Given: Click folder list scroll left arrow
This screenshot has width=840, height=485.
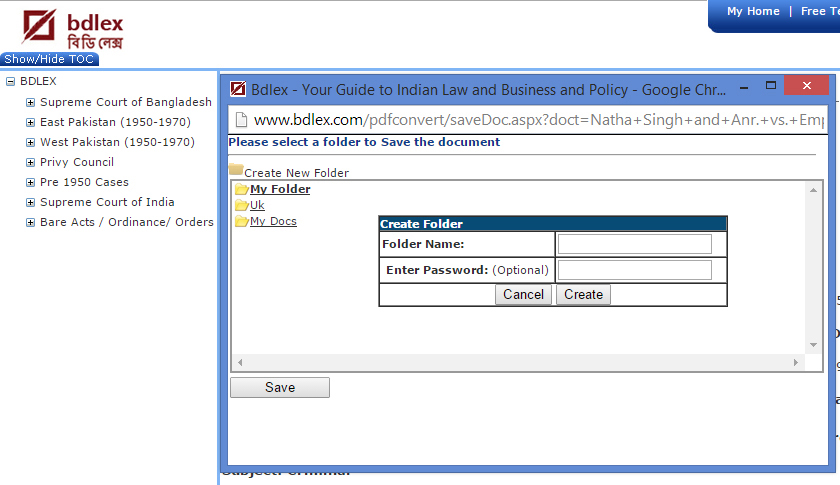Looking at the screenshot, I should click(x=240, y=363).
